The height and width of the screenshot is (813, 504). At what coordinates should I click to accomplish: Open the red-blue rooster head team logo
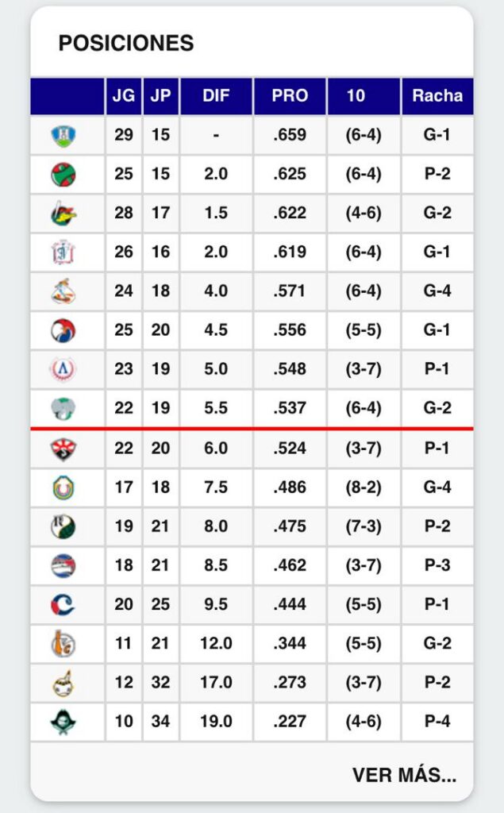pyautogui.click(x=63, y=331)
